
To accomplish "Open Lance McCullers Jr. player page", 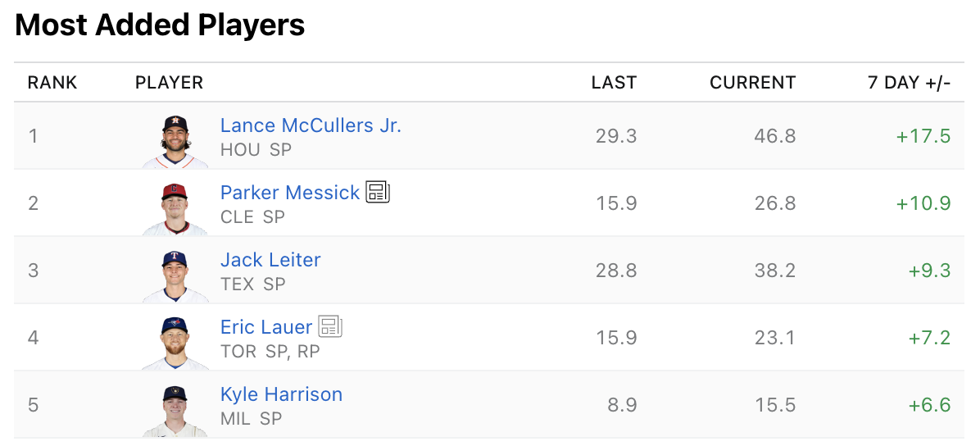I will tap(311, 125).
